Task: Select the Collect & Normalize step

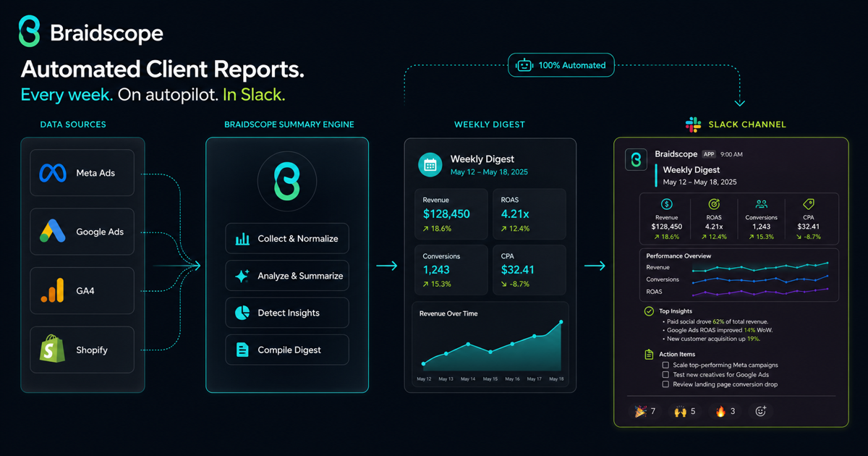Action: [x=287, y=238]
